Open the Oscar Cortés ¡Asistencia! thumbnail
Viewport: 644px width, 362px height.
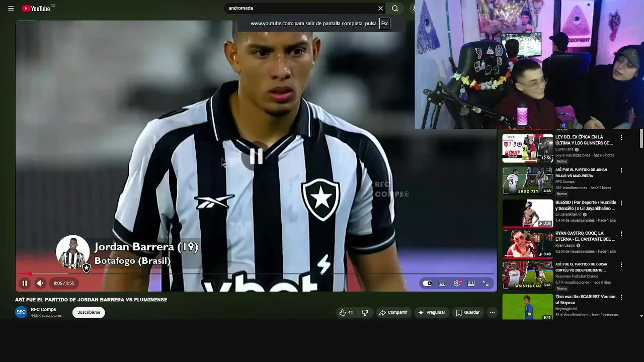point(527,275)
